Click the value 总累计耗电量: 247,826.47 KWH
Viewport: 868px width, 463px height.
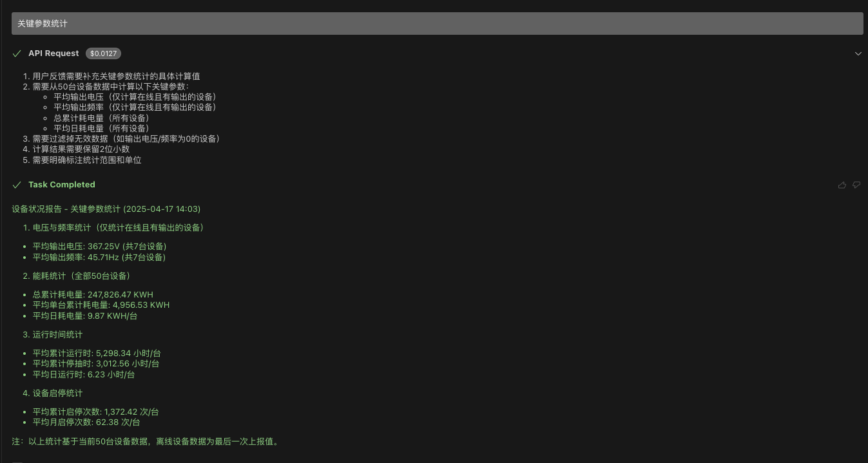93,295
